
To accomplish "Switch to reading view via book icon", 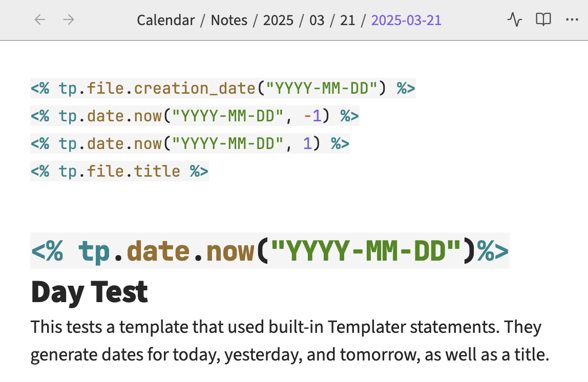I will click(x=543, y=20).
